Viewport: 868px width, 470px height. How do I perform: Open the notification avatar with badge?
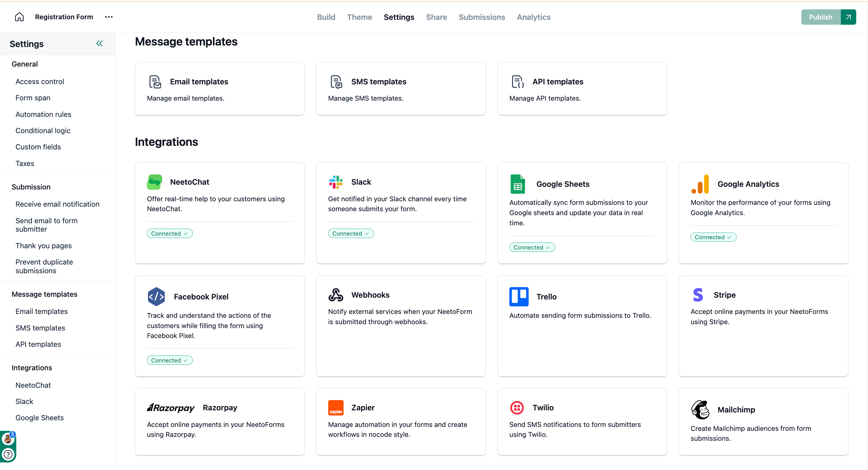pos(8,438)
